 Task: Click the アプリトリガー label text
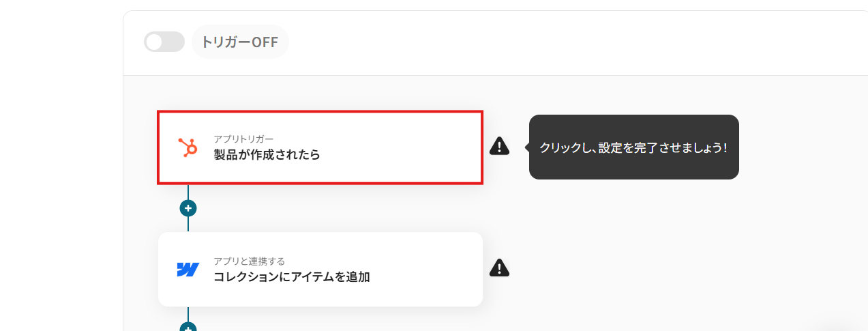coord(243,139)
